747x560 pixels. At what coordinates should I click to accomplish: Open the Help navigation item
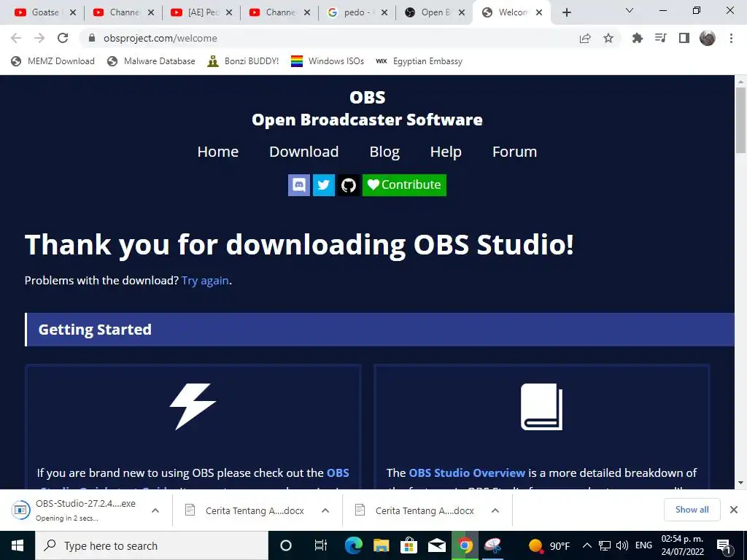[x=446, y=152]
